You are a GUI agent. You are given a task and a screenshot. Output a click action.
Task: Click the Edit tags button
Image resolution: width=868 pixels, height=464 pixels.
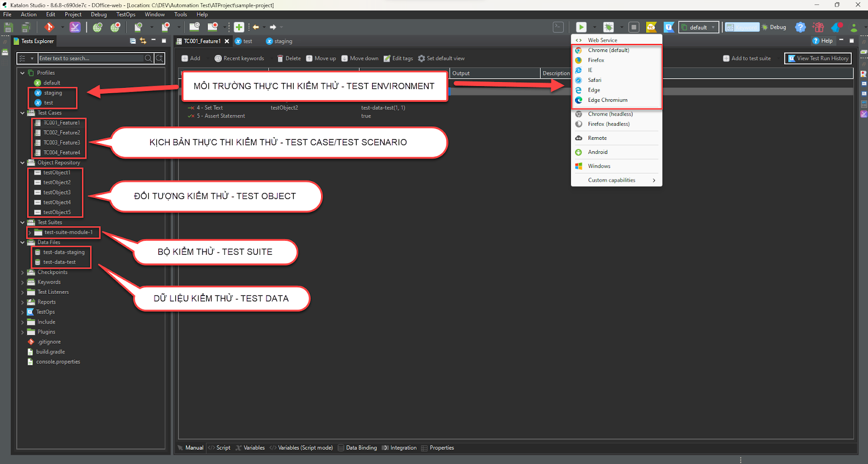(x=398, y=59)
